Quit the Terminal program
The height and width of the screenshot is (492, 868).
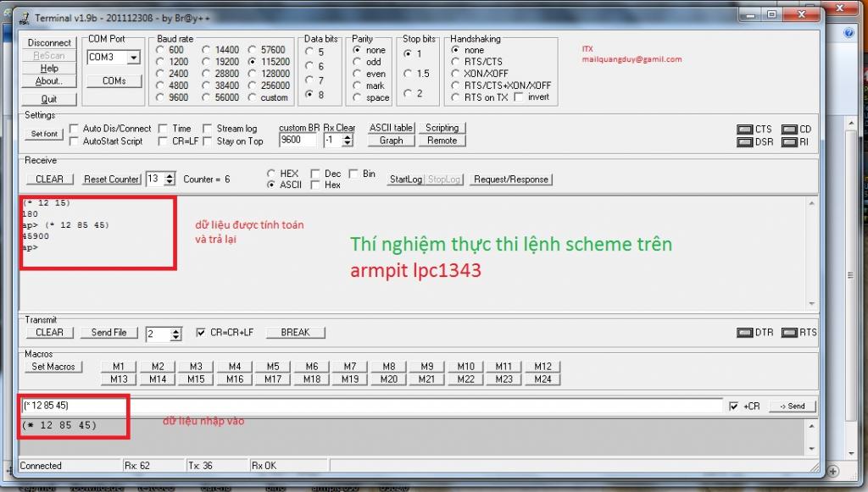(49, 99)
